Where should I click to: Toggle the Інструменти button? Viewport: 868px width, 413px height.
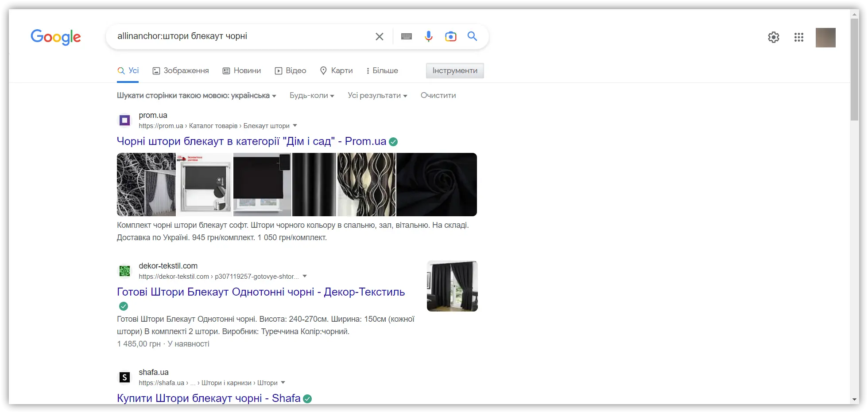[455, 70]
